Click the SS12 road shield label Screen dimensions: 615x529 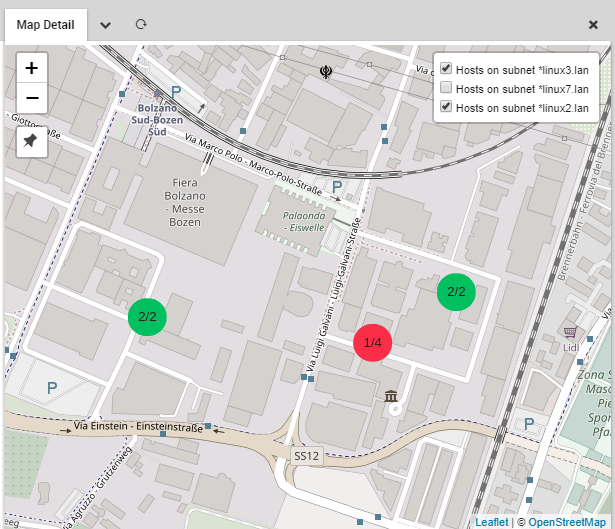305,455
